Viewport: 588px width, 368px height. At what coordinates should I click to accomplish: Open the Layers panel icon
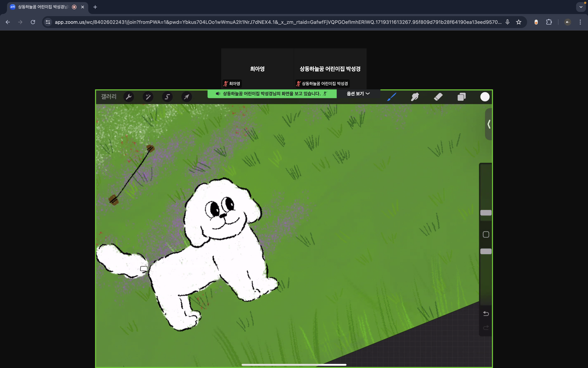pos(461,97)
